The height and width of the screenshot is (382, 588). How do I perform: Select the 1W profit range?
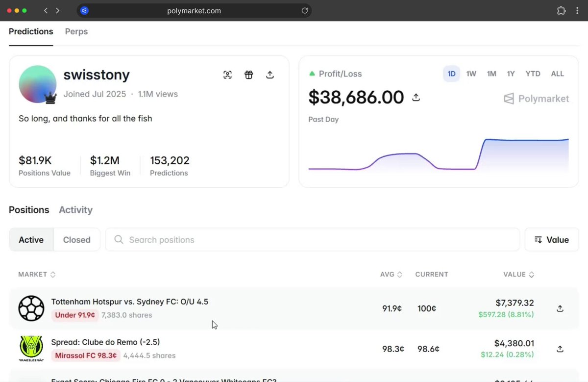tap(471, 74)
